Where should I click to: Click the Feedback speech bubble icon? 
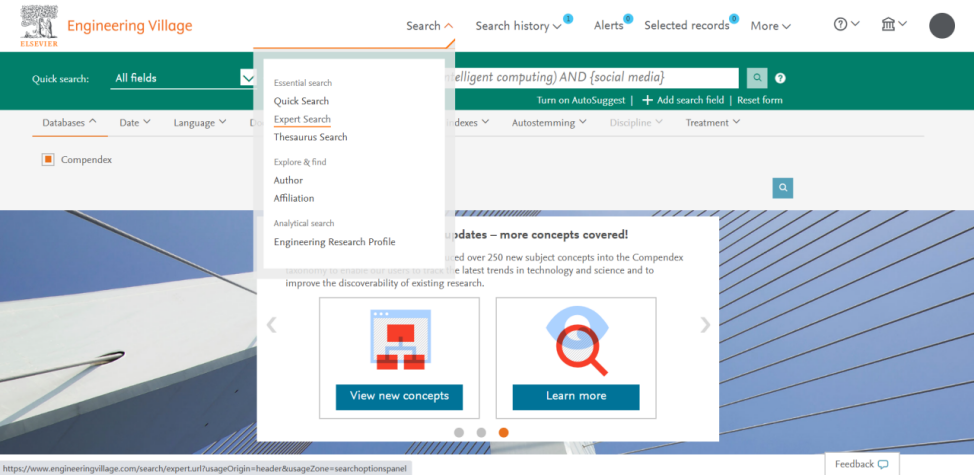pyautogui.click(x=883, y=464)
